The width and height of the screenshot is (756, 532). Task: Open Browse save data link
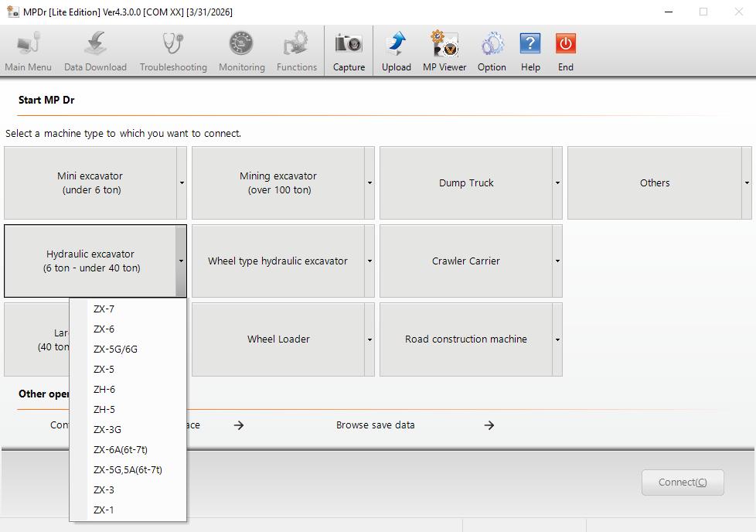coord(375,425)
